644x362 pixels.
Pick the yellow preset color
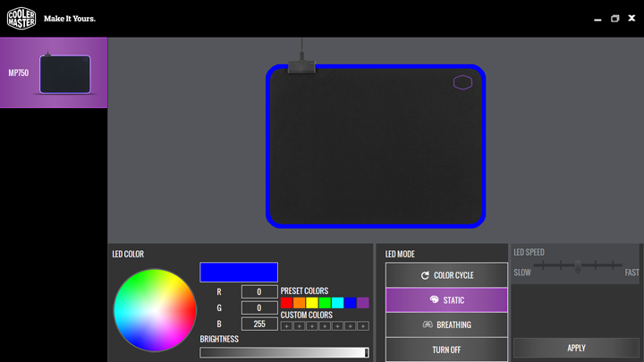point(311,303)
